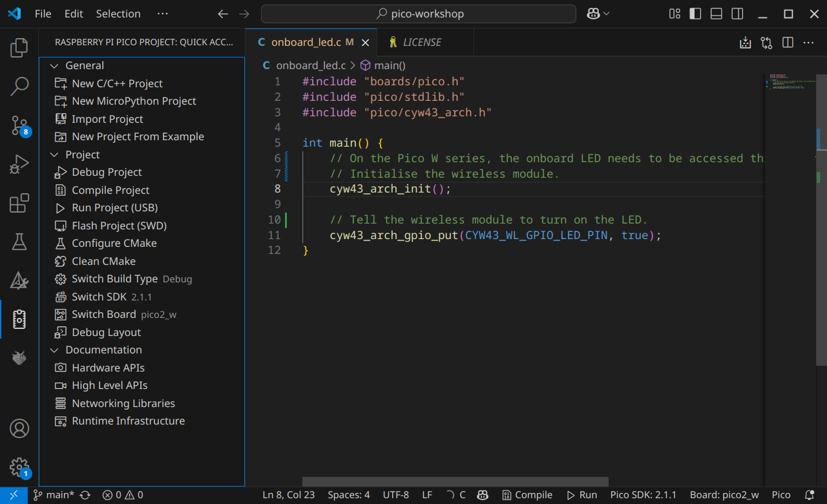This screenshot has height=504, width=827.
Task: Select New MicroPython Project
Action: click(x=141, y=101)
